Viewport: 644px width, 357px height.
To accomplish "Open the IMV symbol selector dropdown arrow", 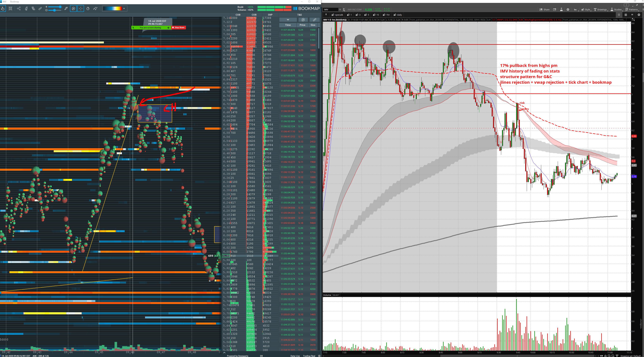I will pos(340,9).
